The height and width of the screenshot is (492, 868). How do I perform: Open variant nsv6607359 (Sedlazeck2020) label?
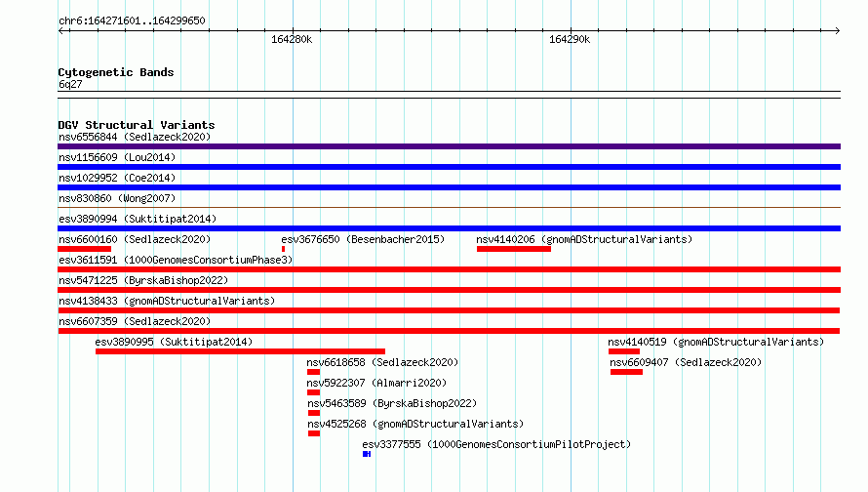click(x=135, y=321)
